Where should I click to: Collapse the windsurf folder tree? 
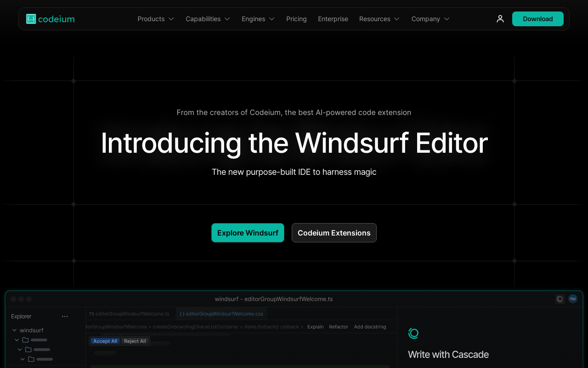tap(14, 330)
